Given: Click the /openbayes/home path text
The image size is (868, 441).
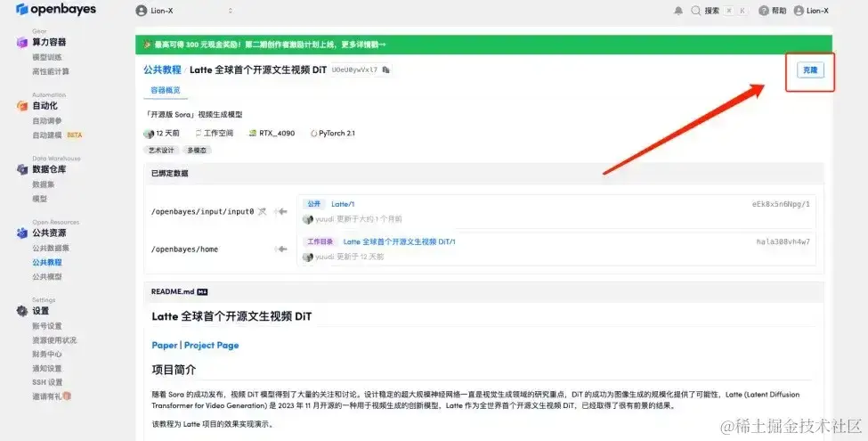Looking at the screenshot, I should click(184, 249).
